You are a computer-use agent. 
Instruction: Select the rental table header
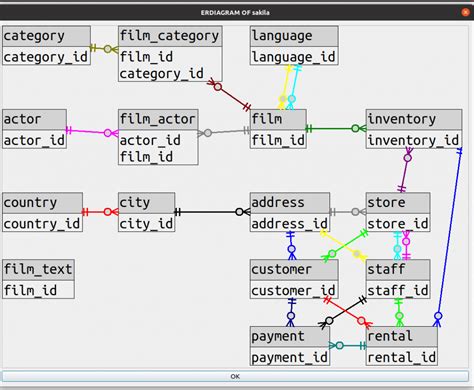pos(402,337)
